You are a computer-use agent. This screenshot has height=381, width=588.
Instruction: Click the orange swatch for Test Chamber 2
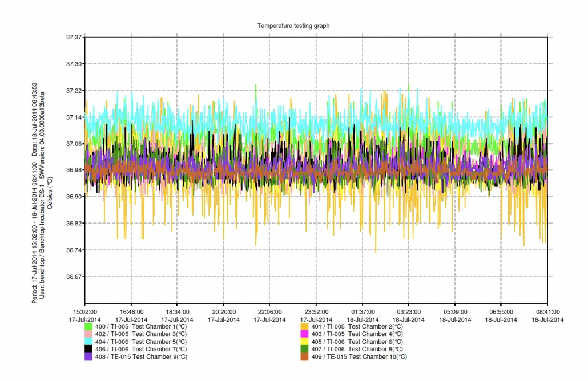303,326
